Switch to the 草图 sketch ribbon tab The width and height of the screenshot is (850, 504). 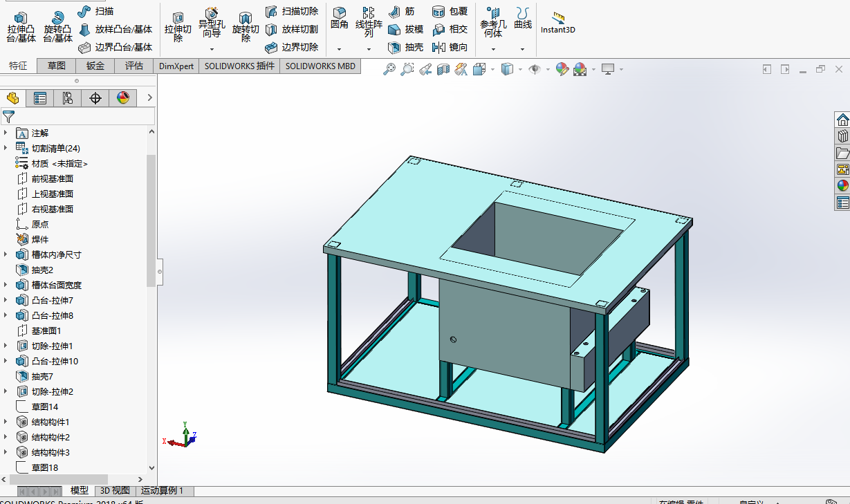(x=57, y=66)
